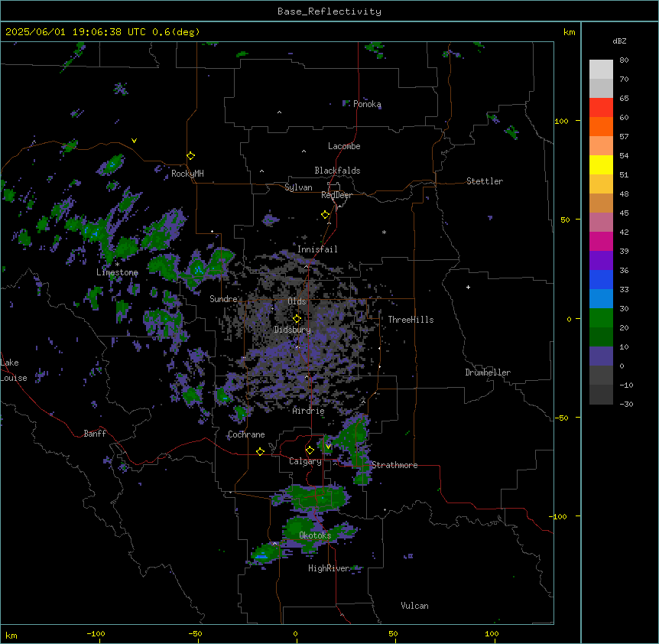Click the km unit label at top right

[569, 32]
